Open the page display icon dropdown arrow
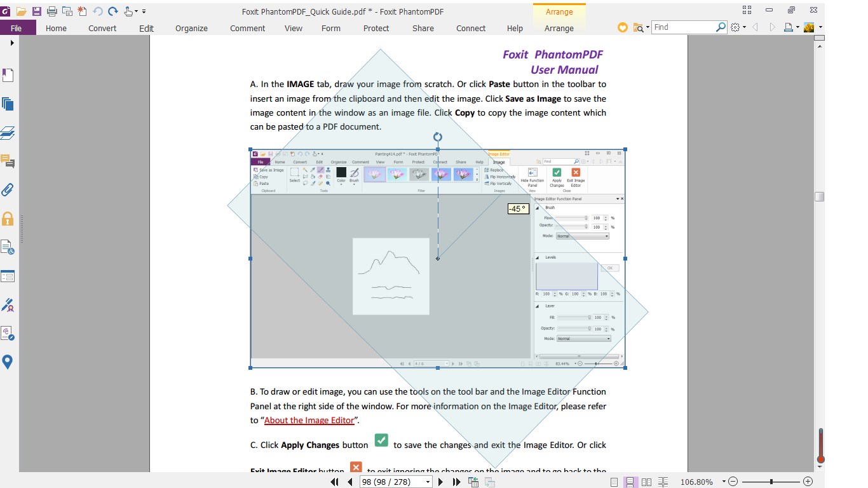Screen dimensions: 868x488 click(x=797, y=27)
